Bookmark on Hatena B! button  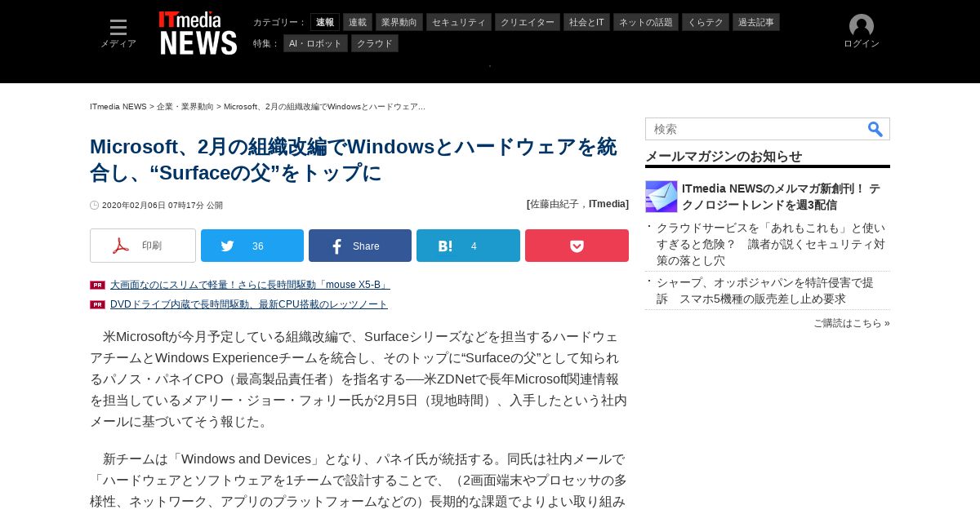[x=468, y=246]
